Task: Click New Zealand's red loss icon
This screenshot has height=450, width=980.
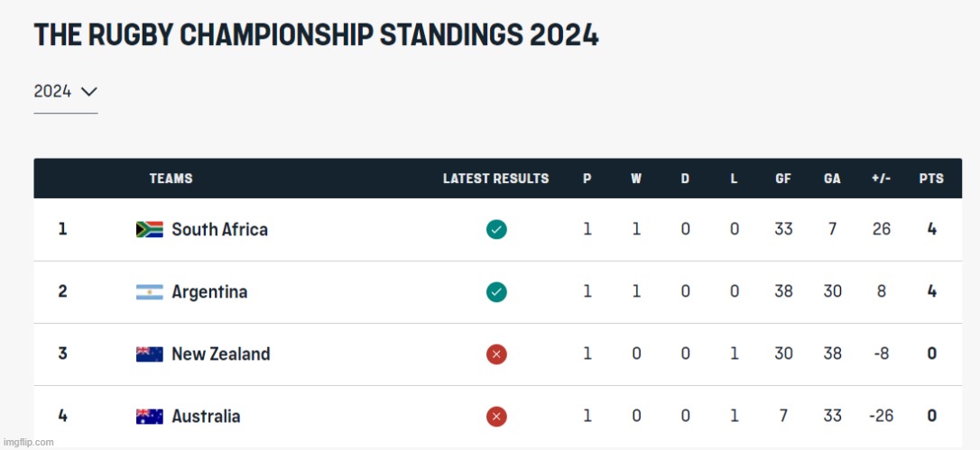Action: click(496, 354)
